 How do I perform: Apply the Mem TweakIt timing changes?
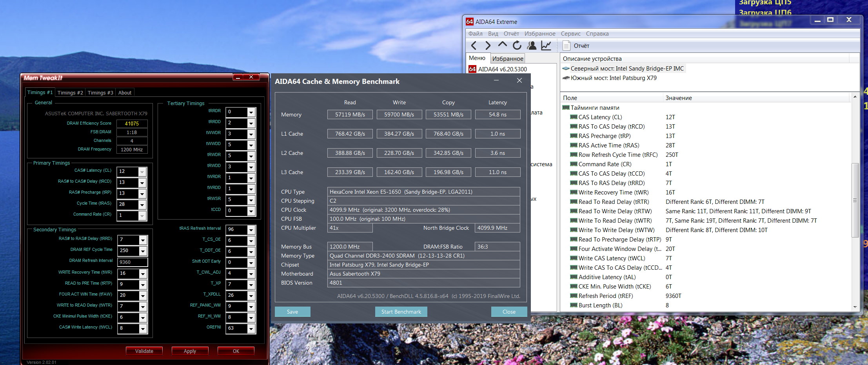click(x=190, y=351)
